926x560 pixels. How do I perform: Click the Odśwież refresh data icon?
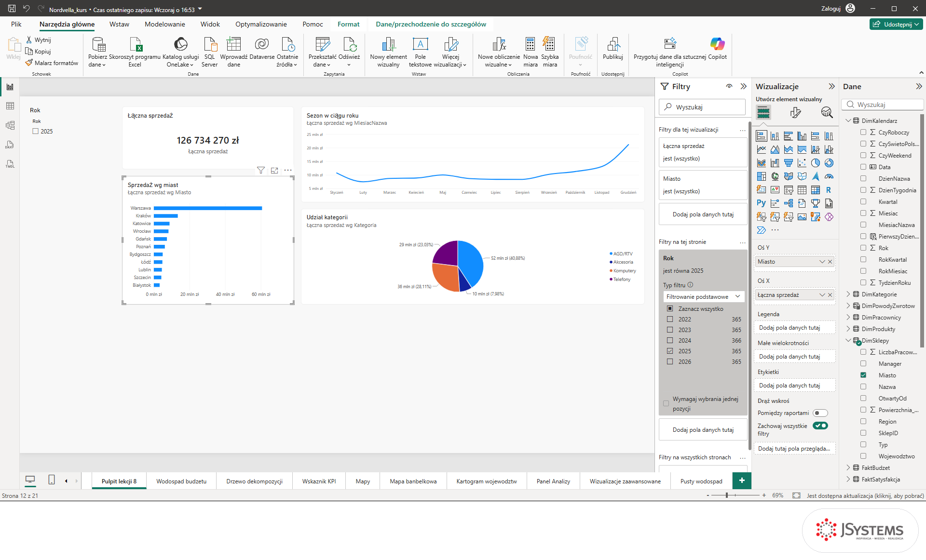tap(349, 44)
